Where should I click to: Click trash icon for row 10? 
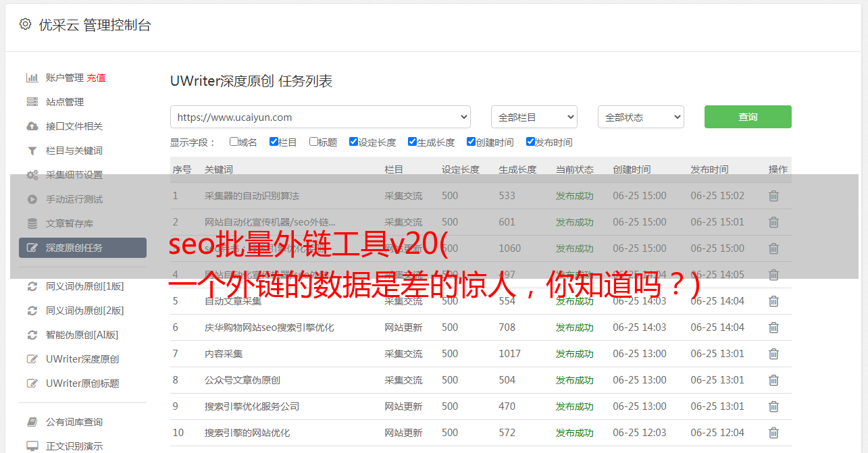[773, 433]
